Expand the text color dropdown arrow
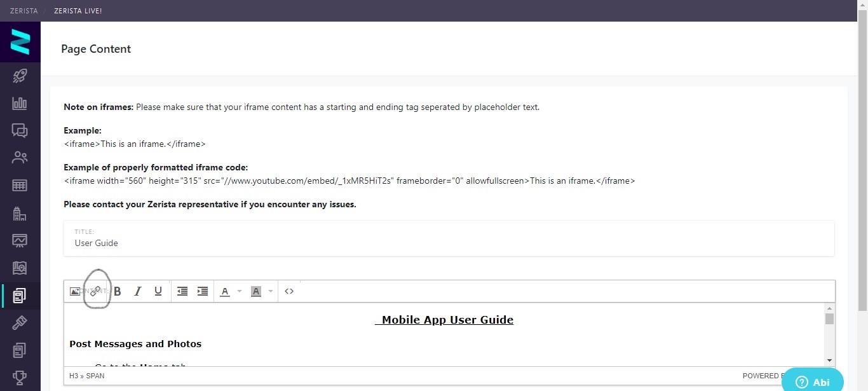Screen dimensions: 868x391 tap(240, 291)
